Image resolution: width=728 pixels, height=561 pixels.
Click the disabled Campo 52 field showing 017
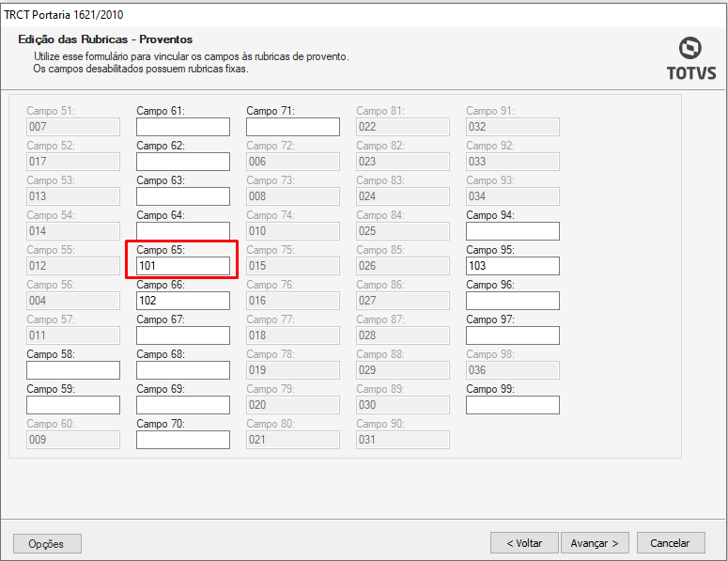point(73,162)
